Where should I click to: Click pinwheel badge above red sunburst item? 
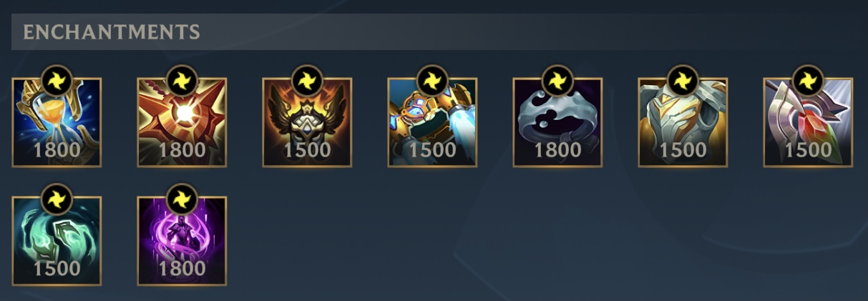coord(182,80)
